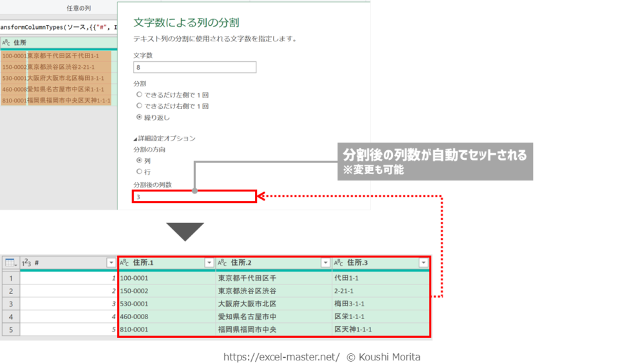Click the 文字数 input field

(x=194, y=67)
